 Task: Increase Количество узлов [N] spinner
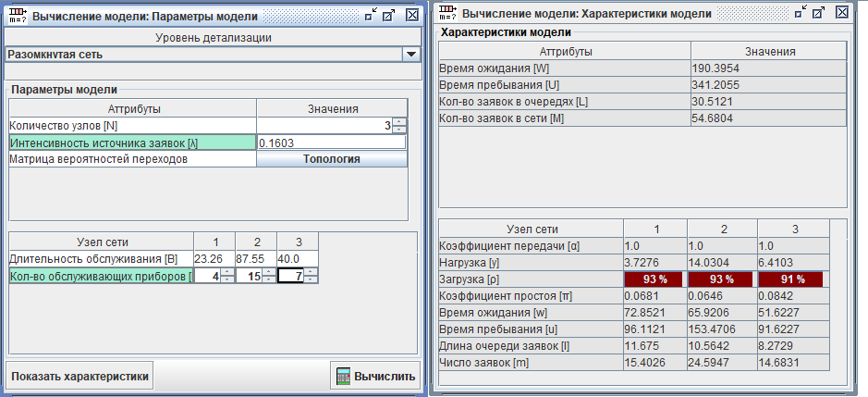coord(400,122)
